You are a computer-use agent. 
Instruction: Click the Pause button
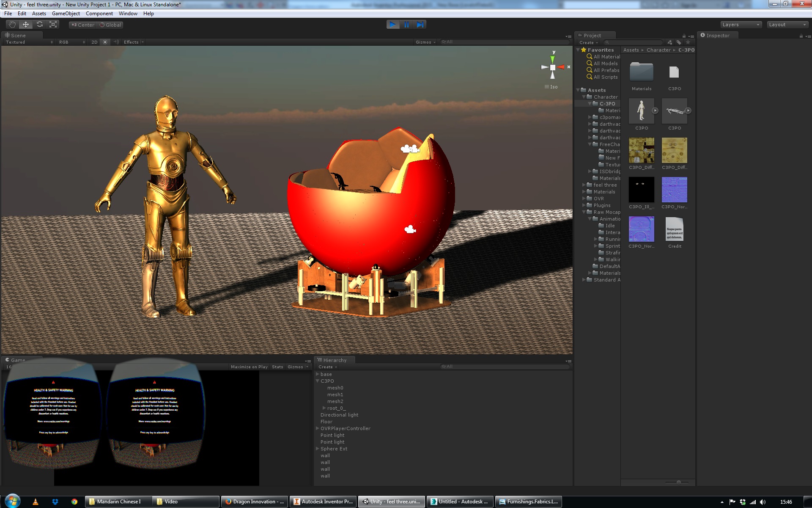406,25
